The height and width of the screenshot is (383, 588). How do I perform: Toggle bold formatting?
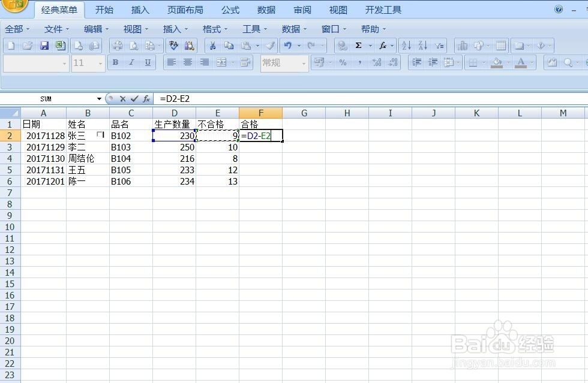[115, 62]
